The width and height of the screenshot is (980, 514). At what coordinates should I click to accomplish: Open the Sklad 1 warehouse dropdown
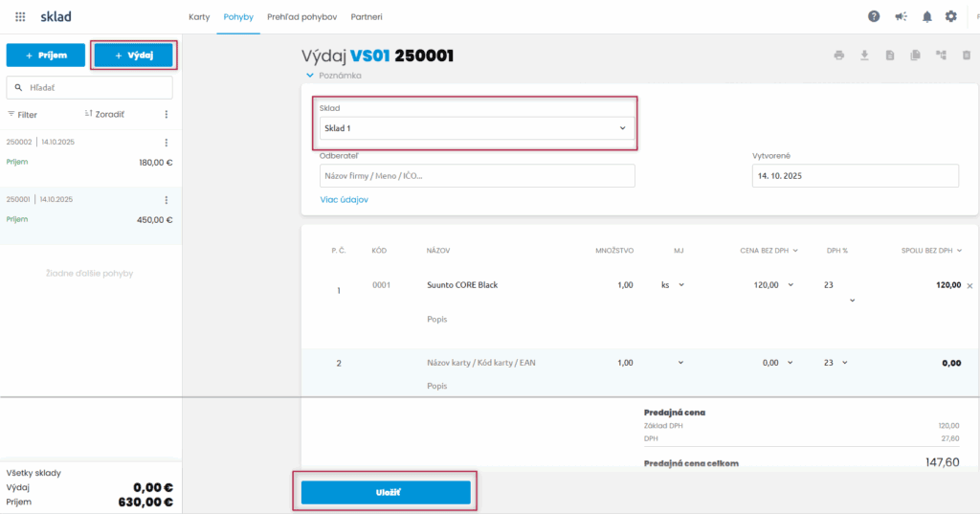point(477,128)
